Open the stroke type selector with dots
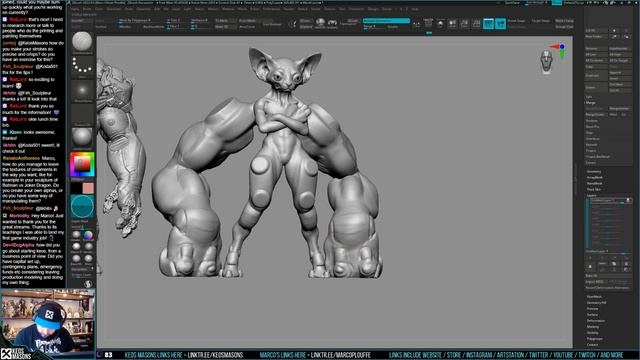The height and width of the screenshot is (360, 640). (x=82, y=66)
